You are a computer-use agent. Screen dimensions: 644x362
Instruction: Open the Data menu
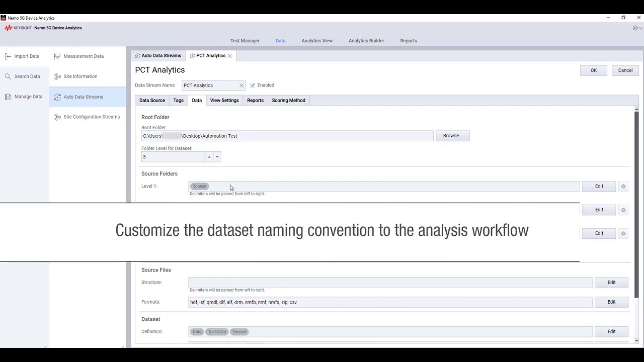281,41
